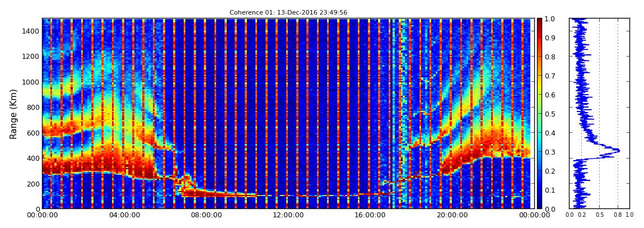Click the 400 range axis tick label
This screenshot has height=228, width=644.
pos(33,158)
